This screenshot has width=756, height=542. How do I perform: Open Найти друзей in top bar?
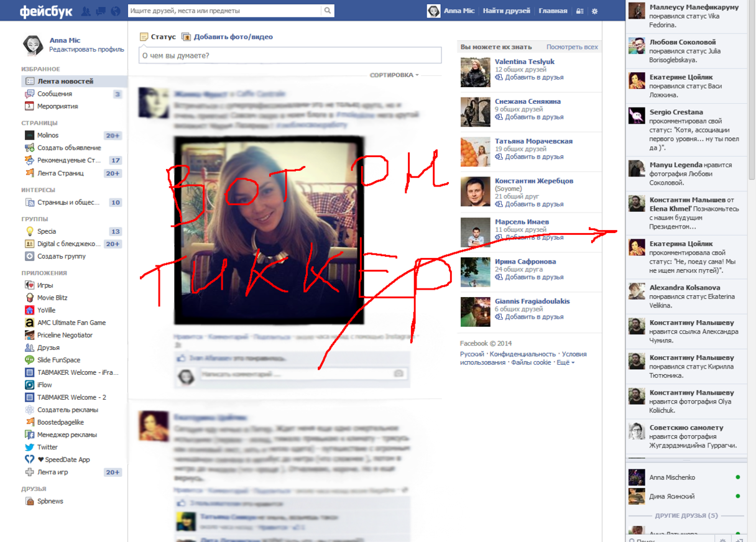[506, 11]
